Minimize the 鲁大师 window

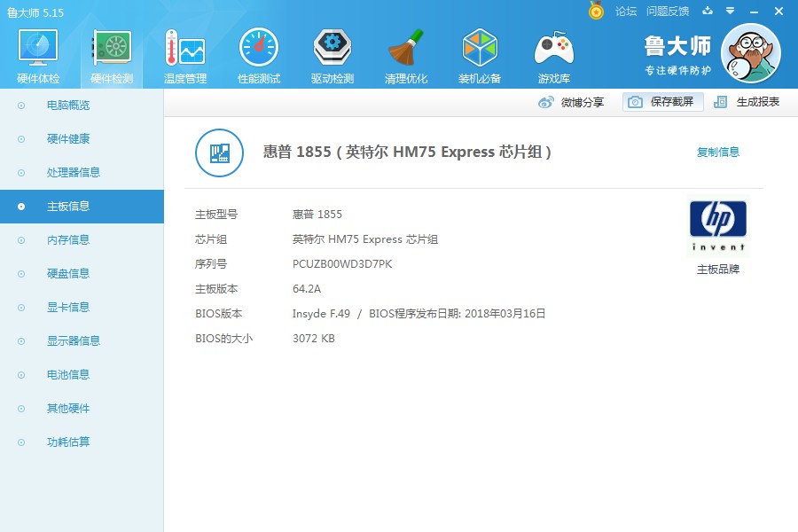click(755, 12)
